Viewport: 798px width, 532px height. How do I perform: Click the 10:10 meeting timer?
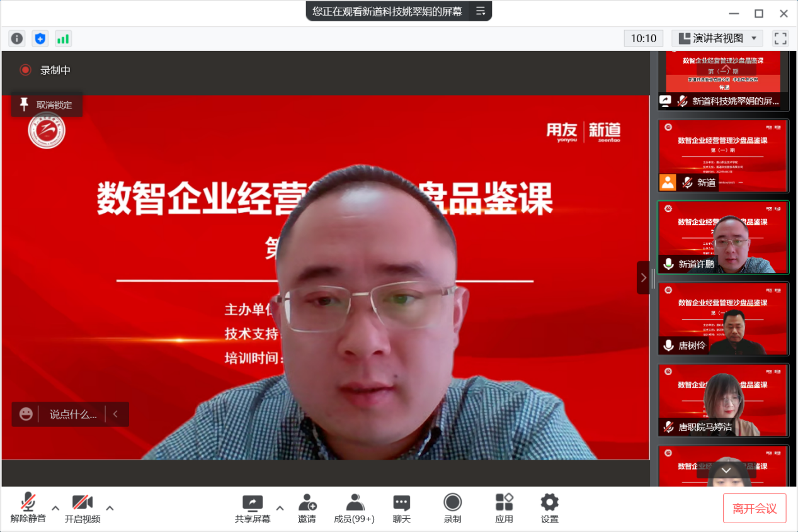coord(644,38)
